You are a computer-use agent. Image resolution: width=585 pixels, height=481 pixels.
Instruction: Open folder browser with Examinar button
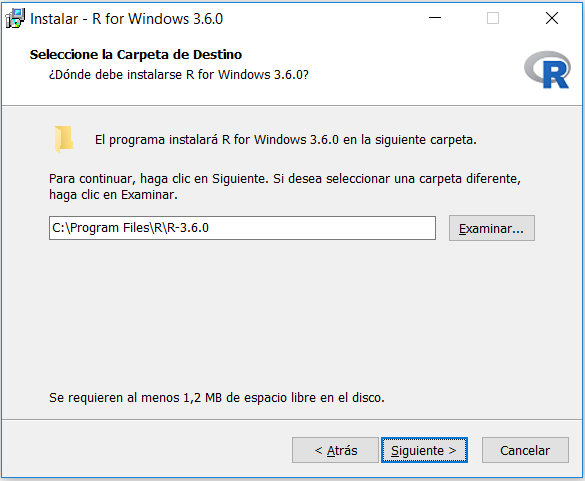491,228
